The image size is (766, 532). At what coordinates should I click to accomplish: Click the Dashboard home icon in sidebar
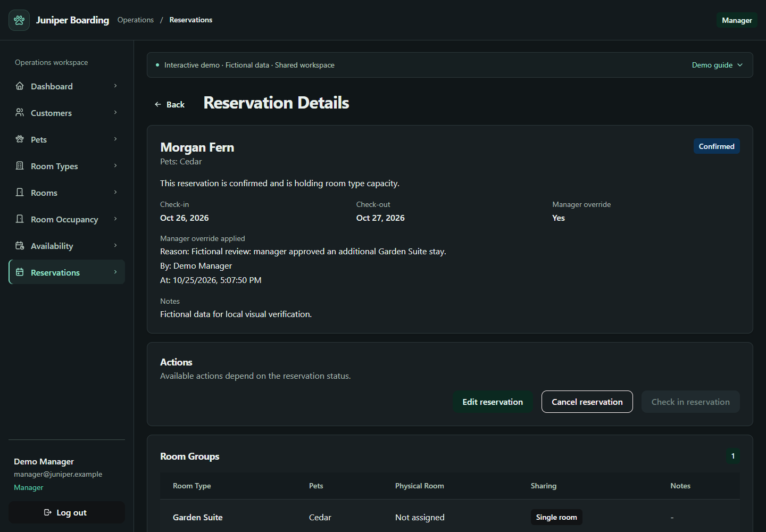20,86
